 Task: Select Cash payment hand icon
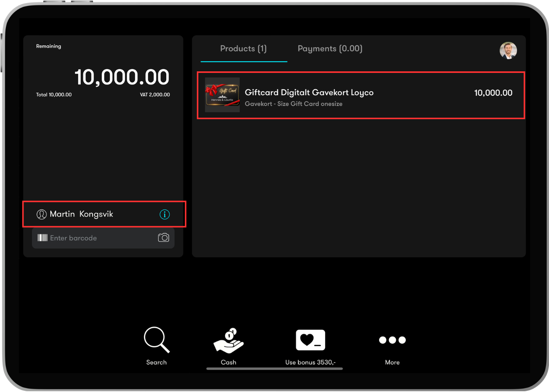(x=229, y=340)
